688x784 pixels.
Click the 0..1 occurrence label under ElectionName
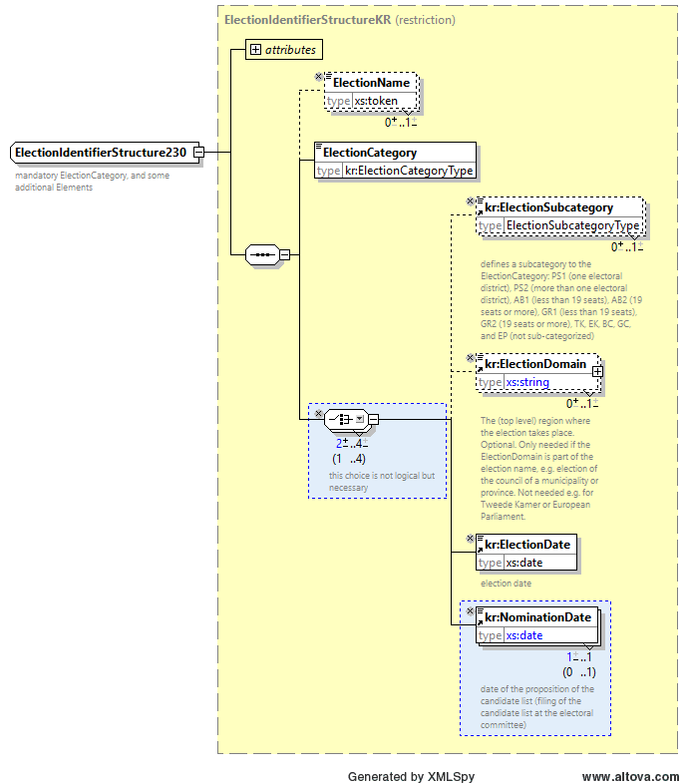click(x=401, y=122)
